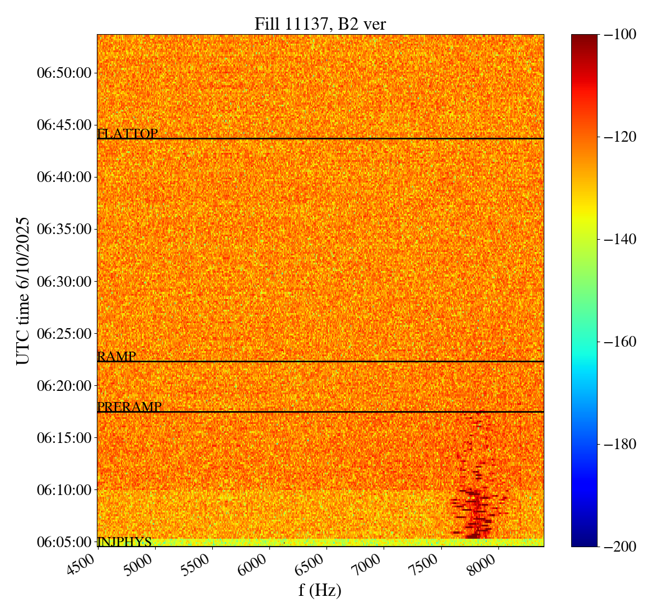
Task: Click the dark red signal cluster in spectrogram
Action: [474, 510]
